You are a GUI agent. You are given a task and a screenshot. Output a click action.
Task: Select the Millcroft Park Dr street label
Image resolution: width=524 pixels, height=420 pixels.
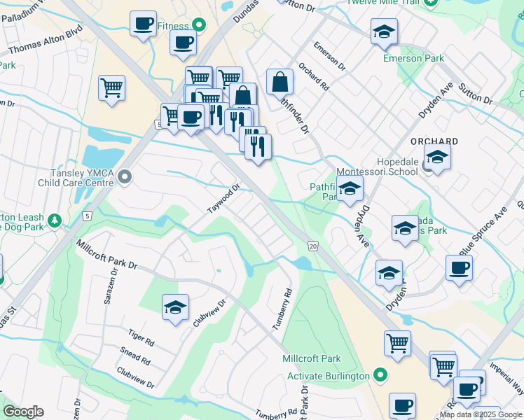click(x=106, y=254)
